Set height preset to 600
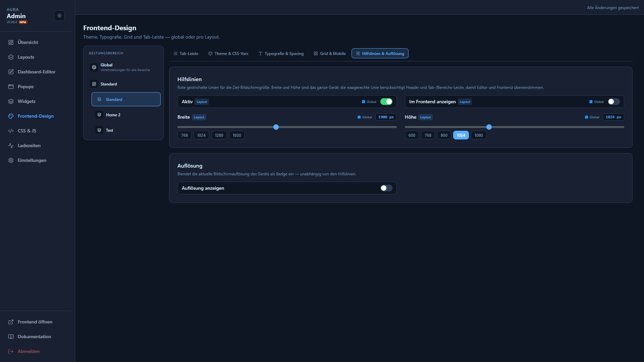The image size is (644, 362). tap(412, 135)
